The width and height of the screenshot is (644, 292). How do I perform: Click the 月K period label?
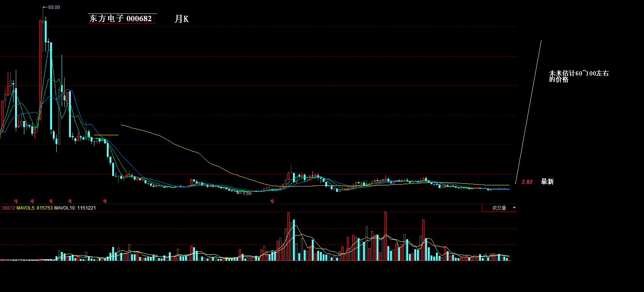pyautogui.click(x=182, y=18)
